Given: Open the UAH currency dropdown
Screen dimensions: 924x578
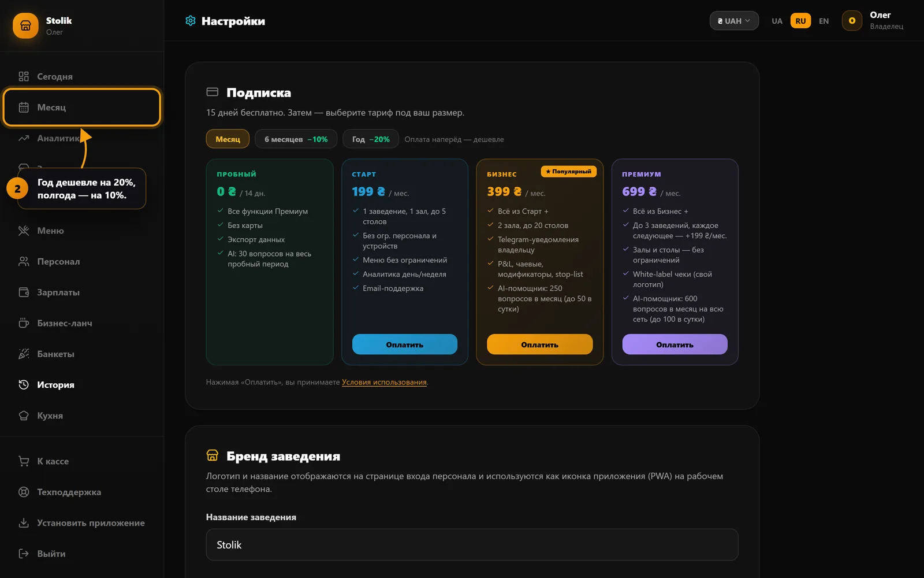Looking at the screenshot, I should pyautogui.click(x=734, y=21).
